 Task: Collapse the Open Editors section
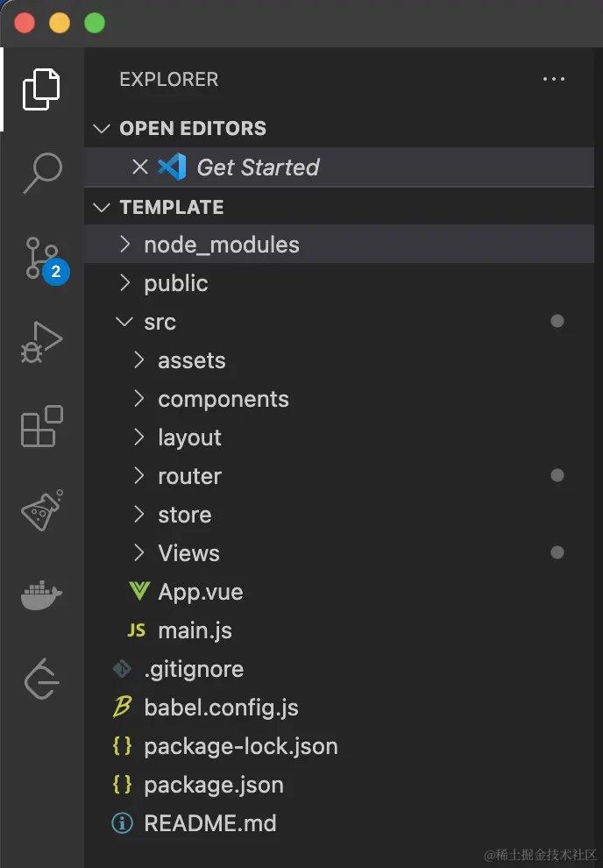[192, 128]
